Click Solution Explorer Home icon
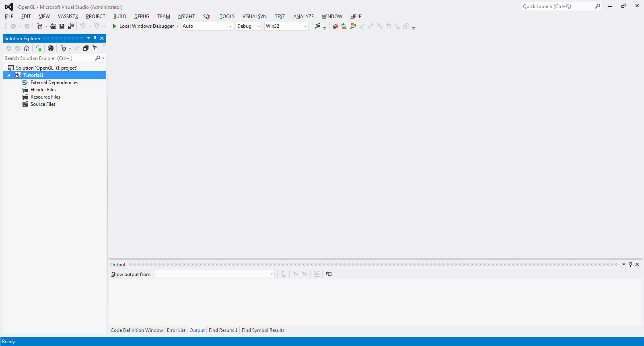The width and height of the screenshot is (644, 346). (27, 48)
